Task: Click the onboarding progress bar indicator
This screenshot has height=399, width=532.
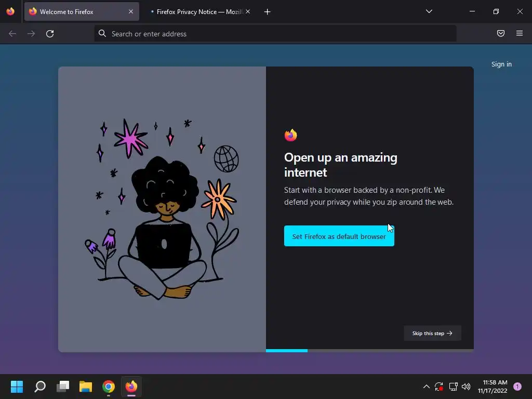Action: pos(370,351)
